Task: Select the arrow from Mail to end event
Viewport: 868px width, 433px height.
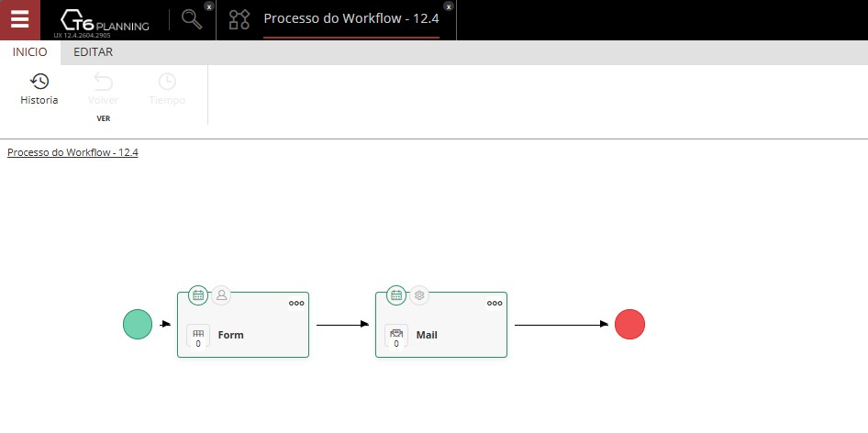Action: click(562, 325)
